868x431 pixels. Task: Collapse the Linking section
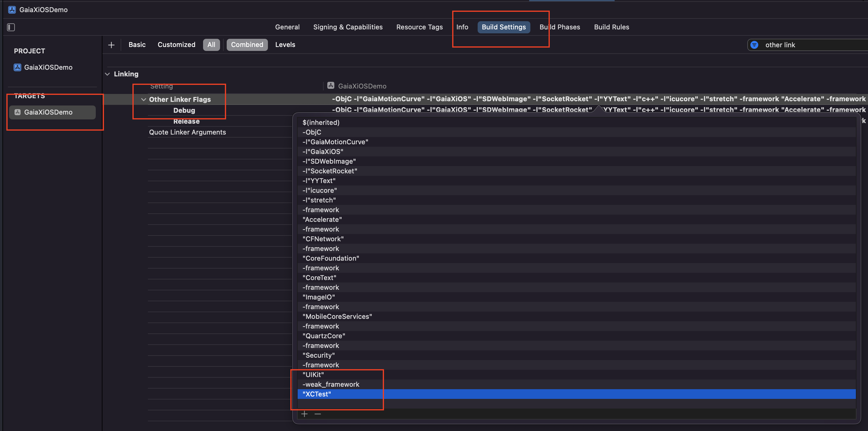click(107, 74)
